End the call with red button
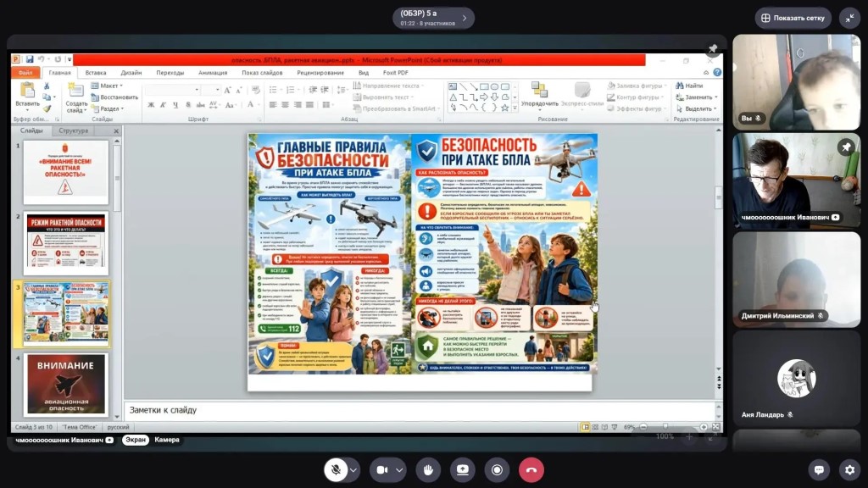The image size is (868, 488). (531, 470)
